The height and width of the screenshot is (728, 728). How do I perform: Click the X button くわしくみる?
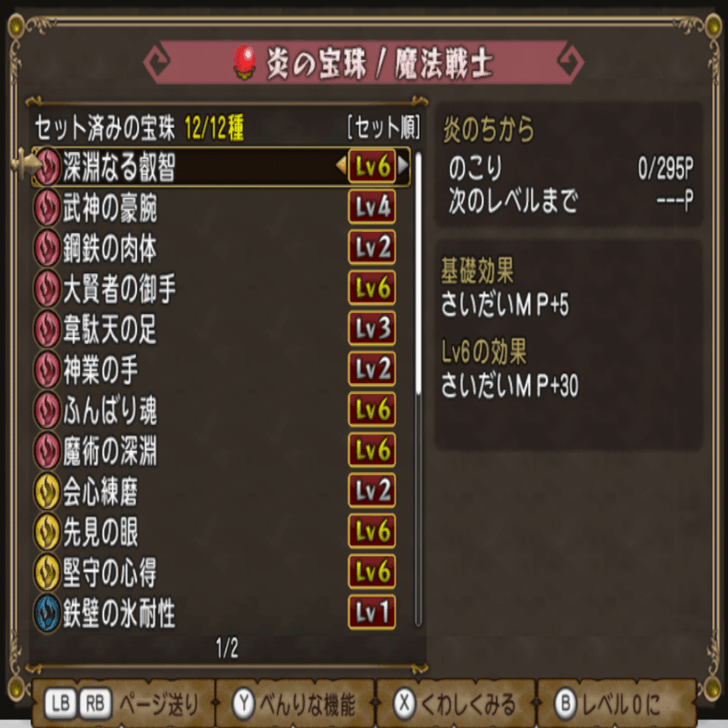tap(455, 703)
